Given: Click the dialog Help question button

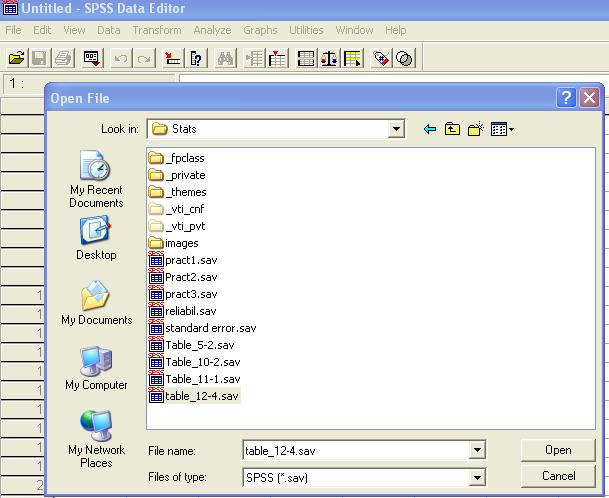Looking at the screenshot, I should point(566,98).
